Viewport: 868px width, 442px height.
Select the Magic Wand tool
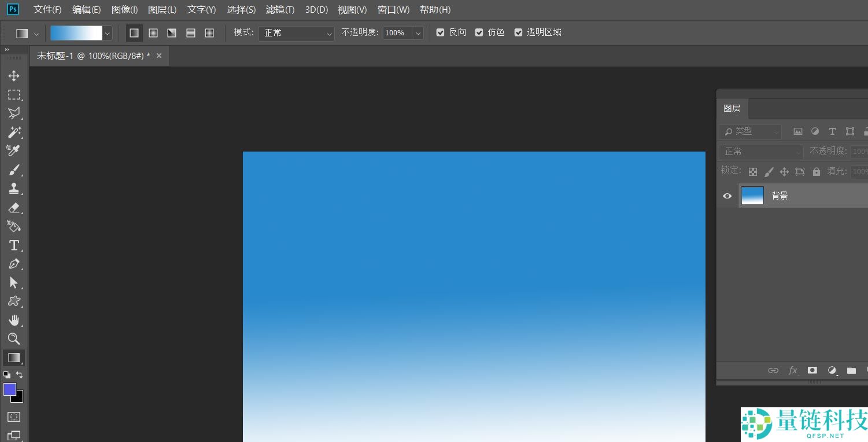pos(14,132)
